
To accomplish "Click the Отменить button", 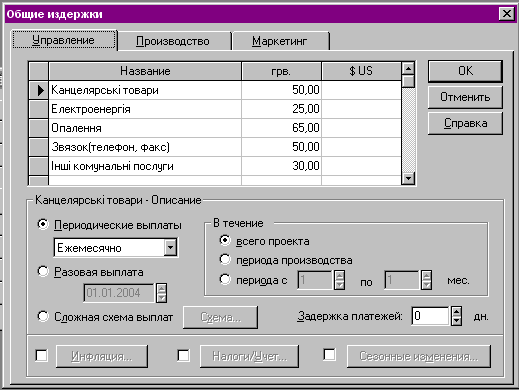I will pos(465,97).
